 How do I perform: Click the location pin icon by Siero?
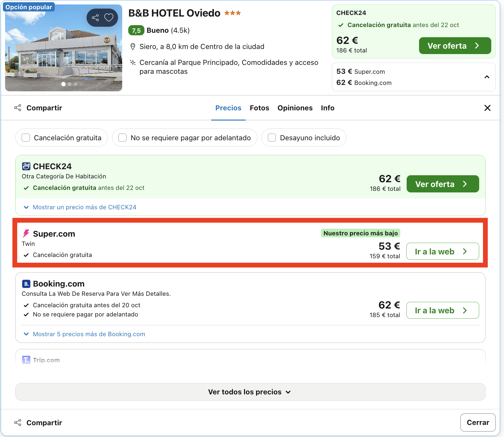coord(133,47)
